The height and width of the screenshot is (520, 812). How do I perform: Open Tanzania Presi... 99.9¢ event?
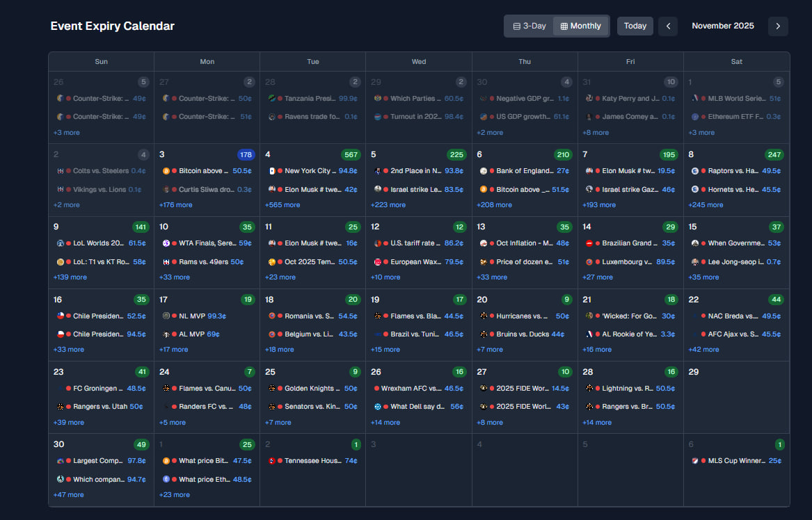[x=313, y=98]
